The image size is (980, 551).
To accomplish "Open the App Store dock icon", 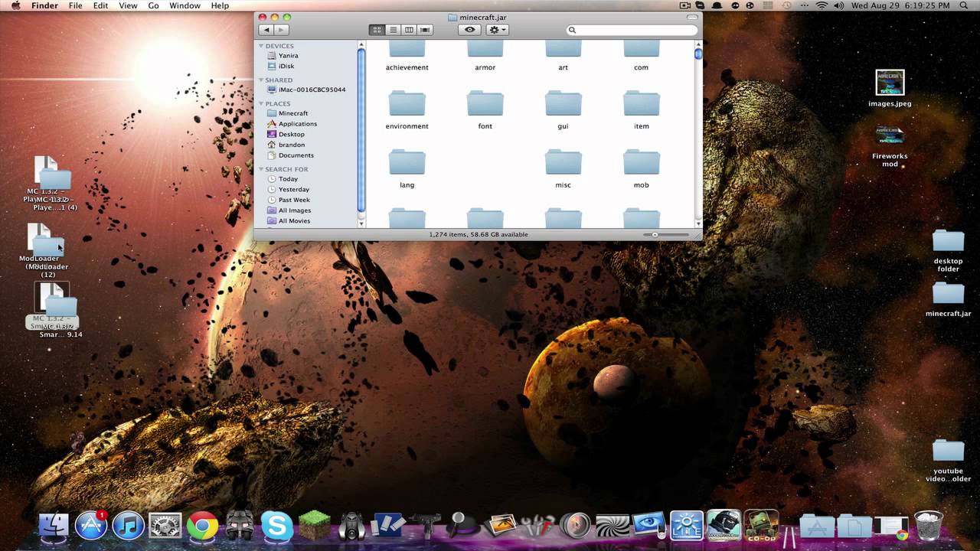I will tap(90, 525).
